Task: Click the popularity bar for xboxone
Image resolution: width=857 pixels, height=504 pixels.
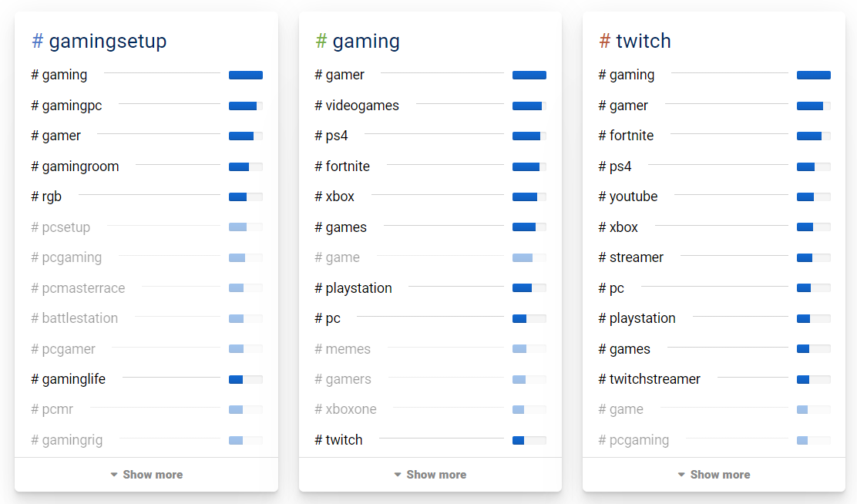Action: [529, 409]
